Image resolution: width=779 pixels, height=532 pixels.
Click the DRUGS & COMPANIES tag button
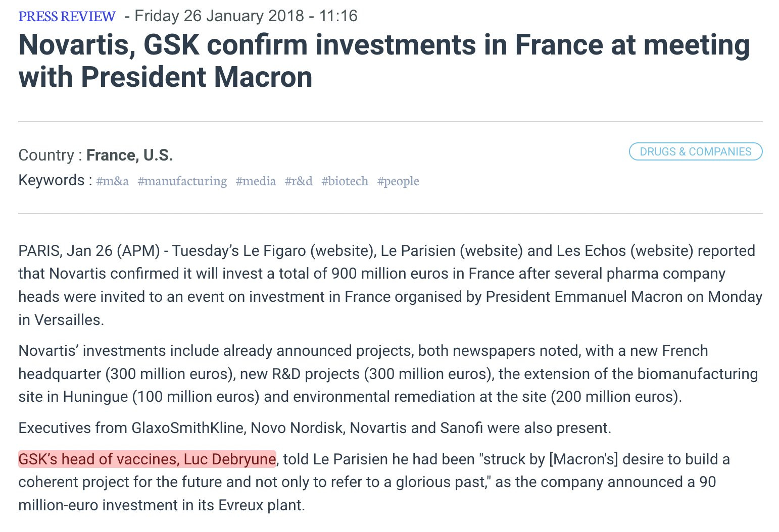[695, 151]
